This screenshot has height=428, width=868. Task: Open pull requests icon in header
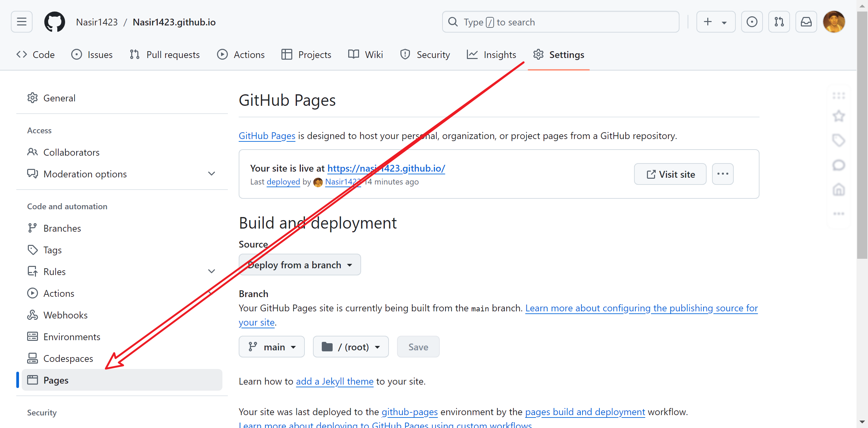(779, 22)
